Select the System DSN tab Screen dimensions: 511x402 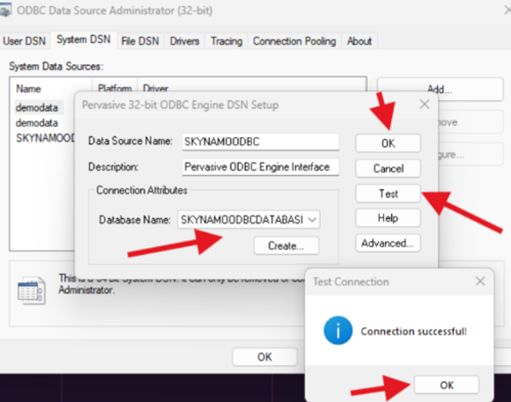pyautogui.click(x=83, y=40)
